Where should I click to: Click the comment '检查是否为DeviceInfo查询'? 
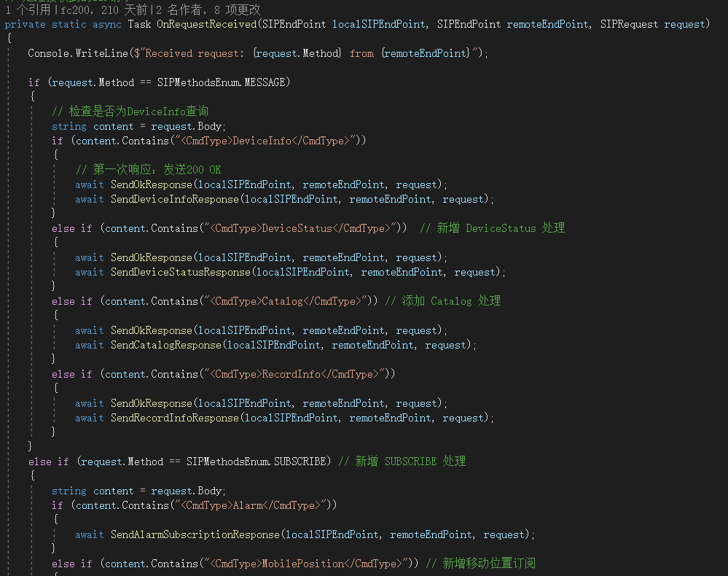[130, 112]
